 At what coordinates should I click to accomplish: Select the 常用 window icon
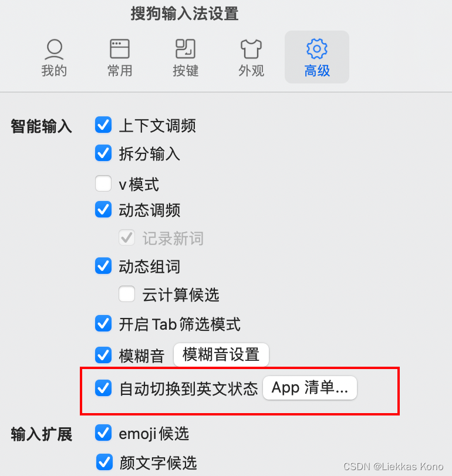click(x=120, y=49)
